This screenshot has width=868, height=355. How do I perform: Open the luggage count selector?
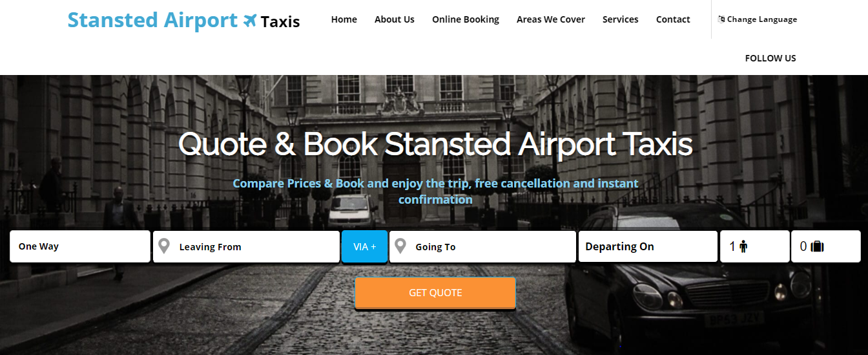(x=825, y=246)
